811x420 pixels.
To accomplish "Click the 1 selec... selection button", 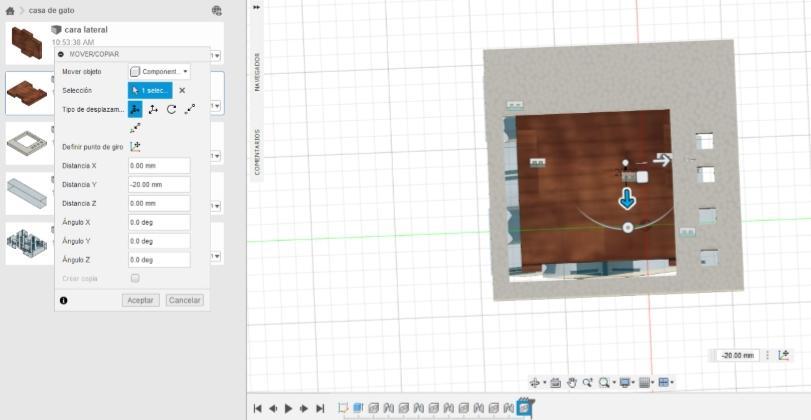I will tap(150, 91).
